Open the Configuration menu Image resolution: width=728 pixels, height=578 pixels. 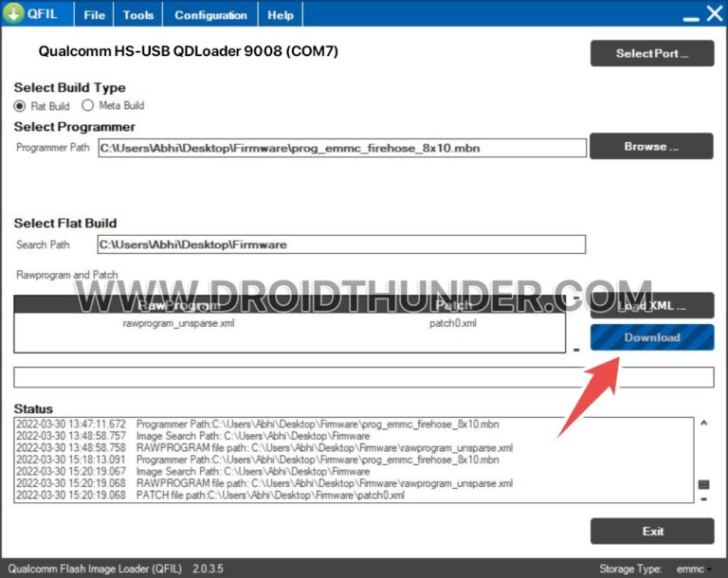(x=210, y=15)
